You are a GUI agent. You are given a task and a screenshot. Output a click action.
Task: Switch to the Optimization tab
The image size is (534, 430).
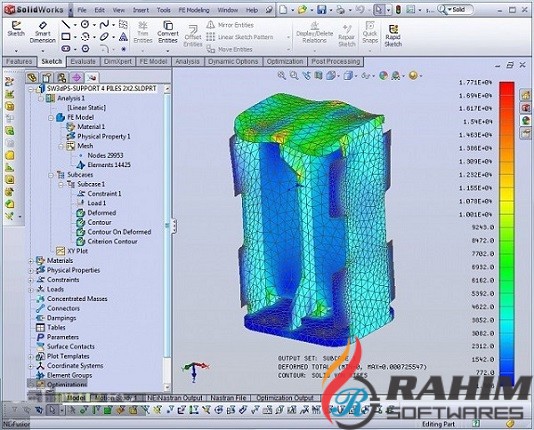click(x=285, y=62)
